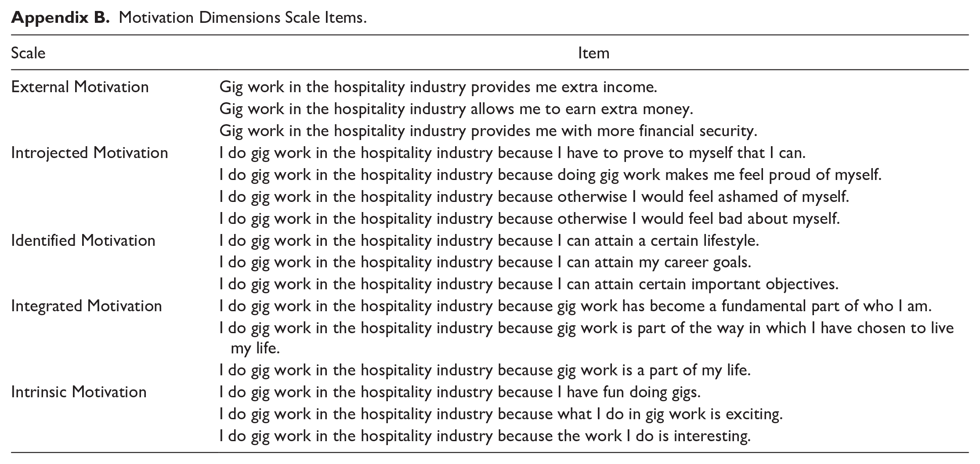
Task: Click the "Item" column header
Action: [x=593, y=53]
